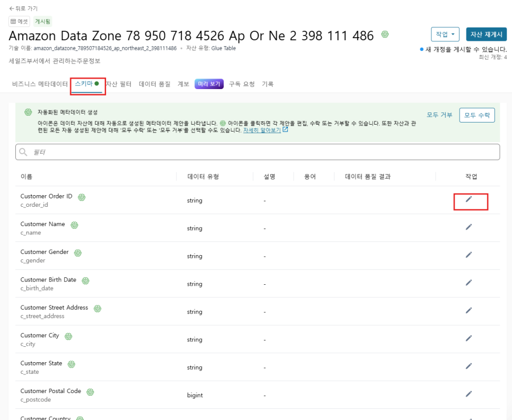Click the 모두 수락 button
Image resolution: width=512 pixels, height=420 pixels.
click(476, 115)
